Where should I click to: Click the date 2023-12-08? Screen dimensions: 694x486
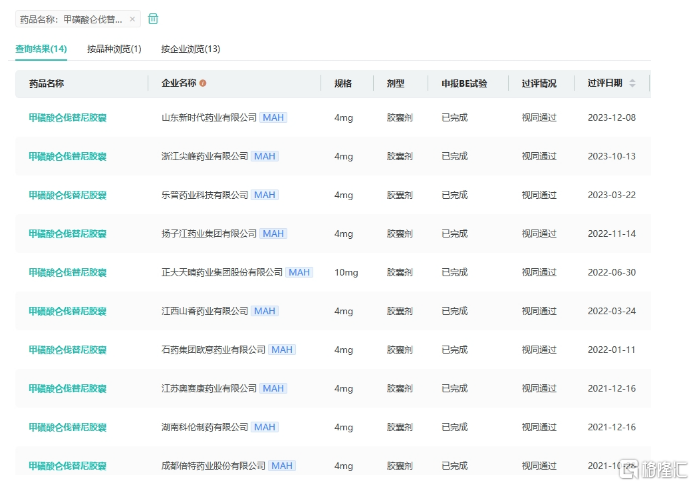point(612,118)
